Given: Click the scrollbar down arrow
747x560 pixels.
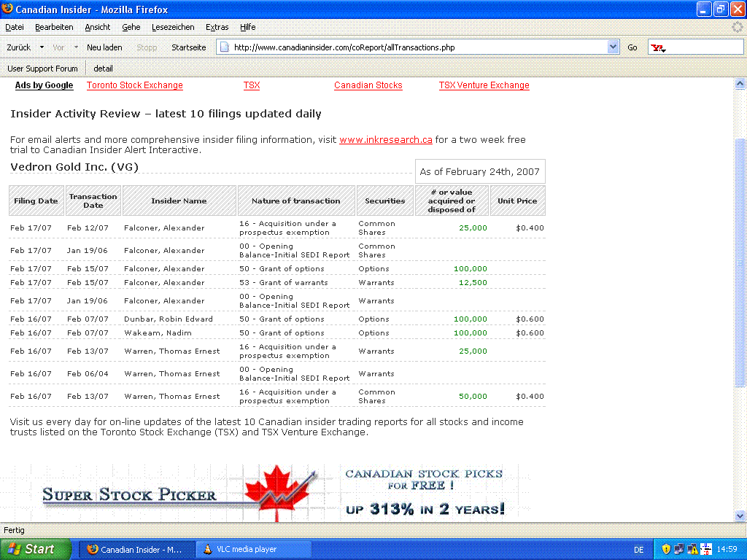Looking at the screenshot, I should click(740, 516).
